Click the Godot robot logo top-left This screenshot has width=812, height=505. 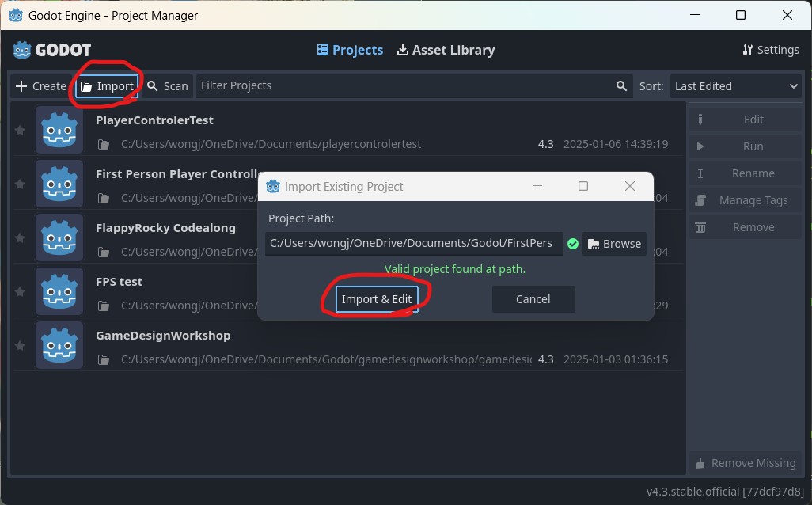coord(20,50)
